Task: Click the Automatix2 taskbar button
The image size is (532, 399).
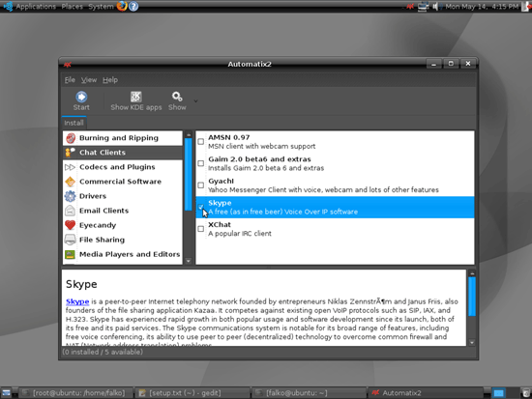Action: (x=427, y=393)
